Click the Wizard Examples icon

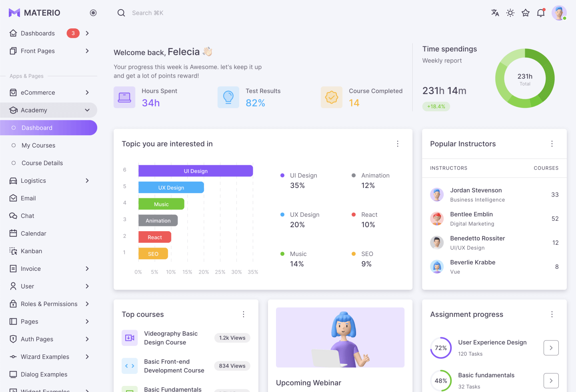point(13,356)
